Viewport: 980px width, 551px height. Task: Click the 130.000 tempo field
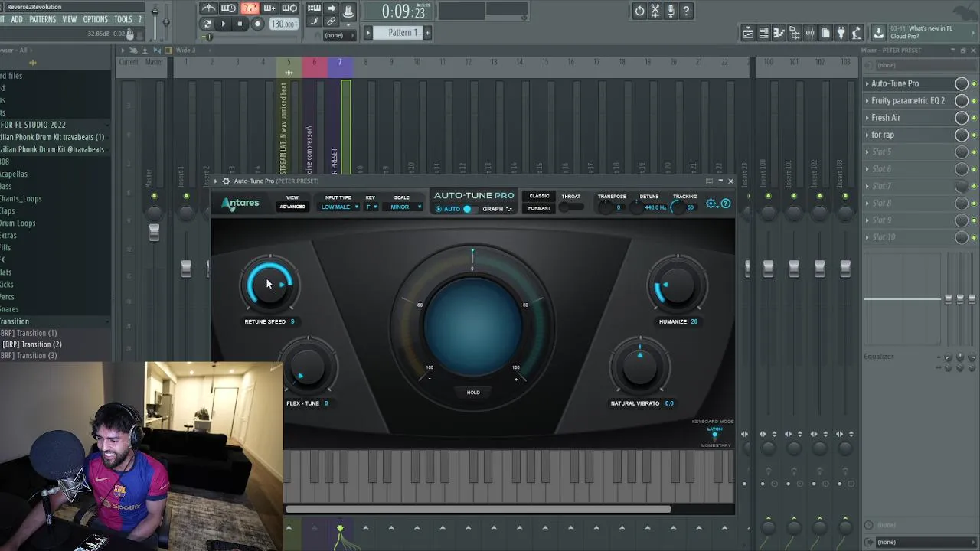click(x=283, y=24)
